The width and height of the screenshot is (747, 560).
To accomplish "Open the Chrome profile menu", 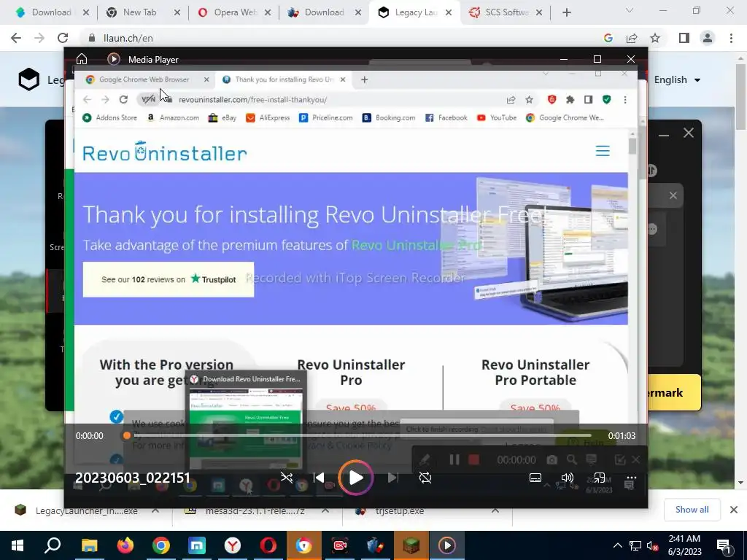I will click(708, 38).
